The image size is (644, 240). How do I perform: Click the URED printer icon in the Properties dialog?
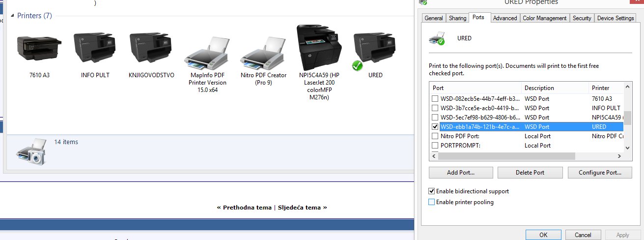coord(437,38)
